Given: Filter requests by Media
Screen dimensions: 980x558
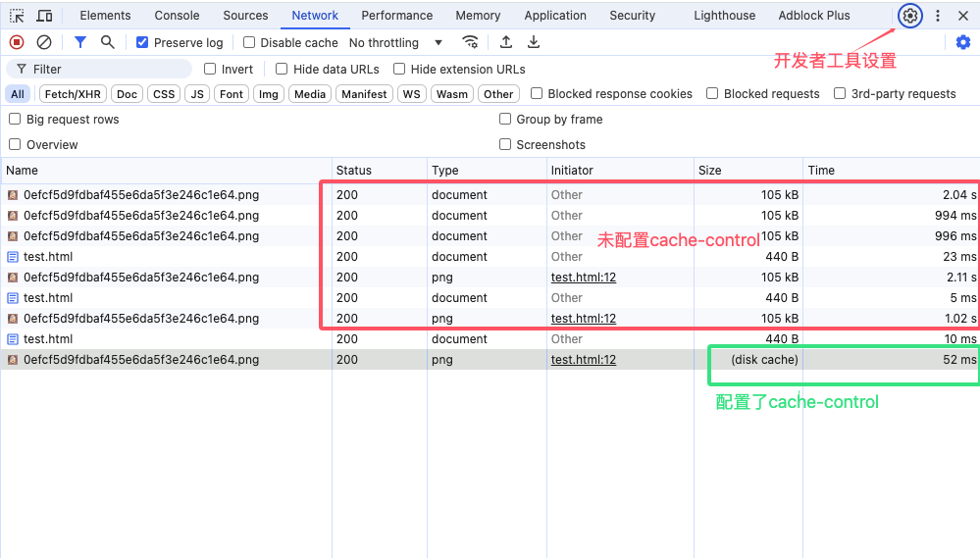Looking at the screenshot, I should [x=310, y=94].
